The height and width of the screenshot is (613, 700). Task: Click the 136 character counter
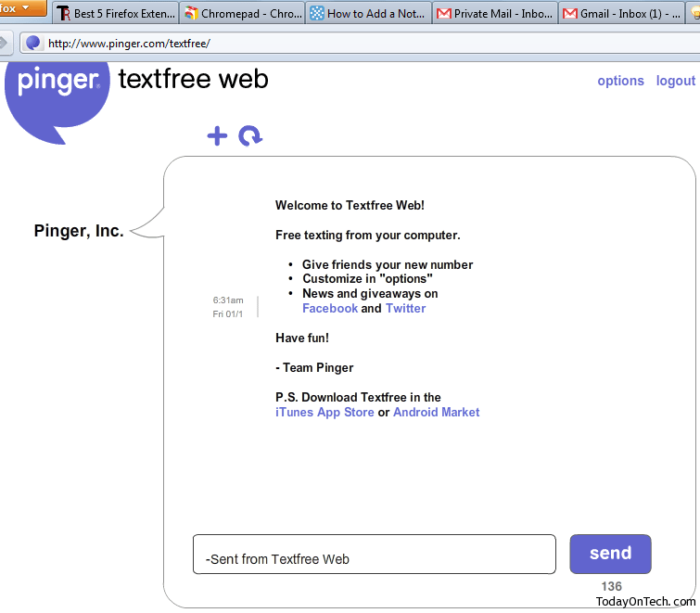pos(611,586)
